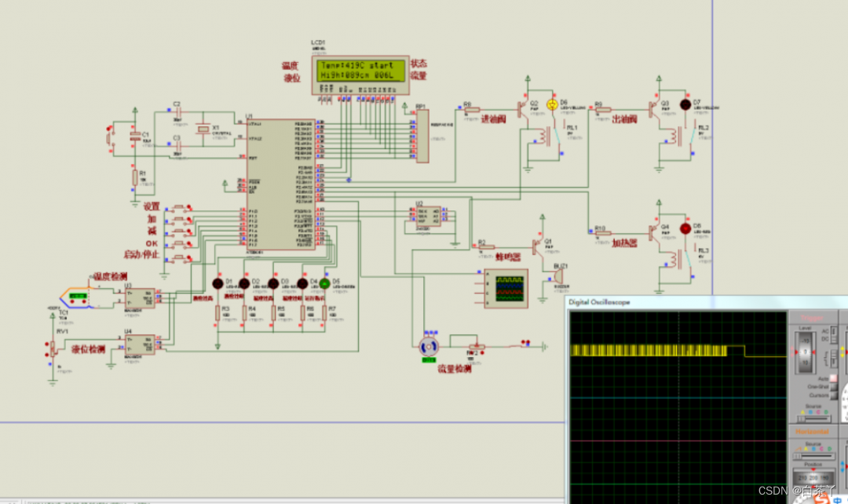Click the 状态 label beside LCD
This screenshot has height=504, width=848.
point(419,64)
